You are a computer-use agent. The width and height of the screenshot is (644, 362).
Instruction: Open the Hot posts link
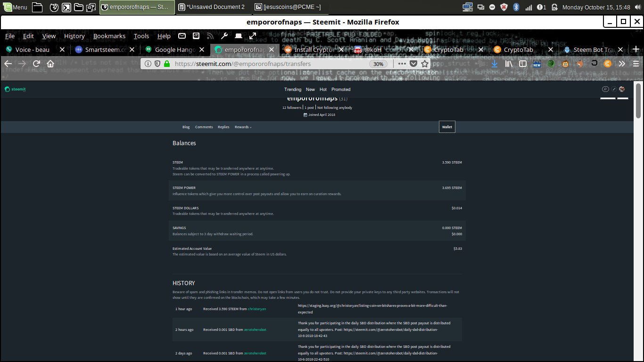coord(323,89)
